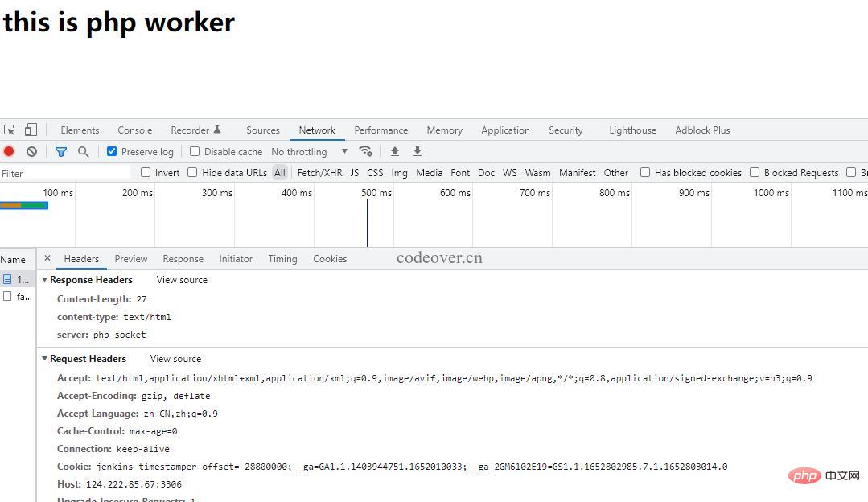The height and width of the screenshot is (502, 868).
Task: Open the Timing detail tab
Action: (283, 259)
